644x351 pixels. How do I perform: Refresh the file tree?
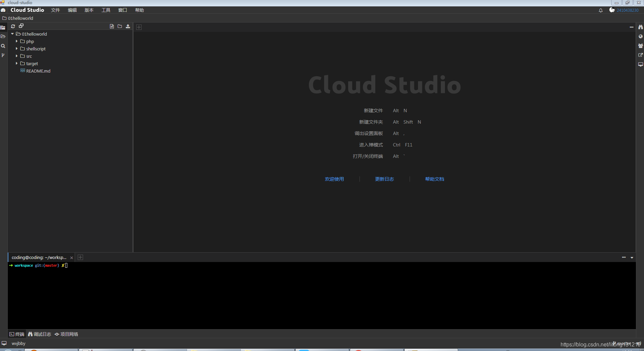[x=13, y=26]
